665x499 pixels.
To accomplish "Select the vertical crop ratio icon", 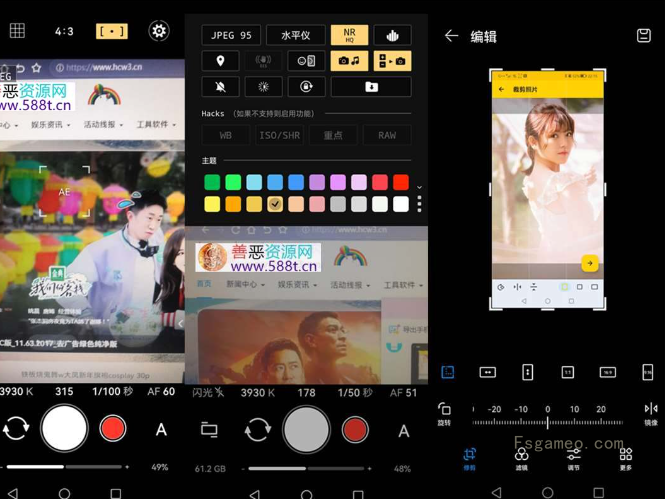I will tap(528, 372).
